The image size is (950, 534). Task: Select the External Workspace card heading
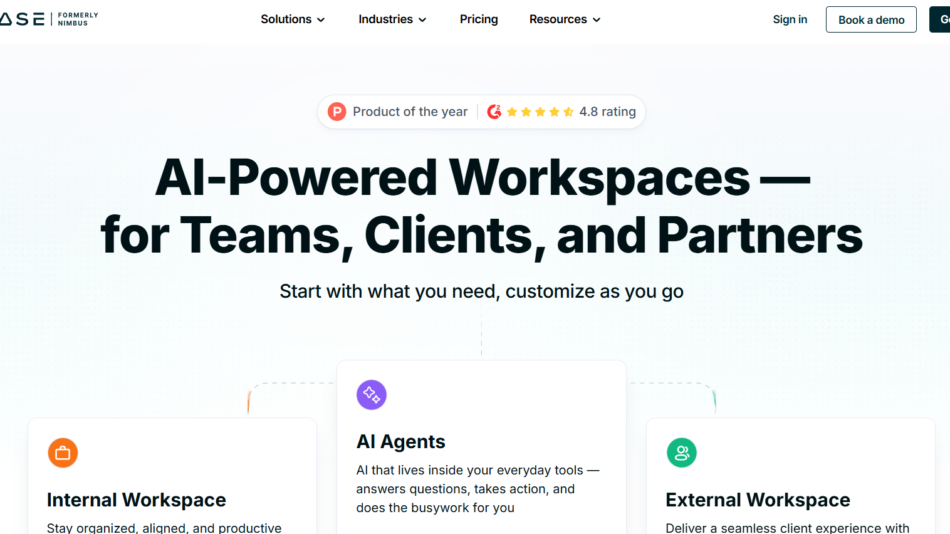click(757, 500)
